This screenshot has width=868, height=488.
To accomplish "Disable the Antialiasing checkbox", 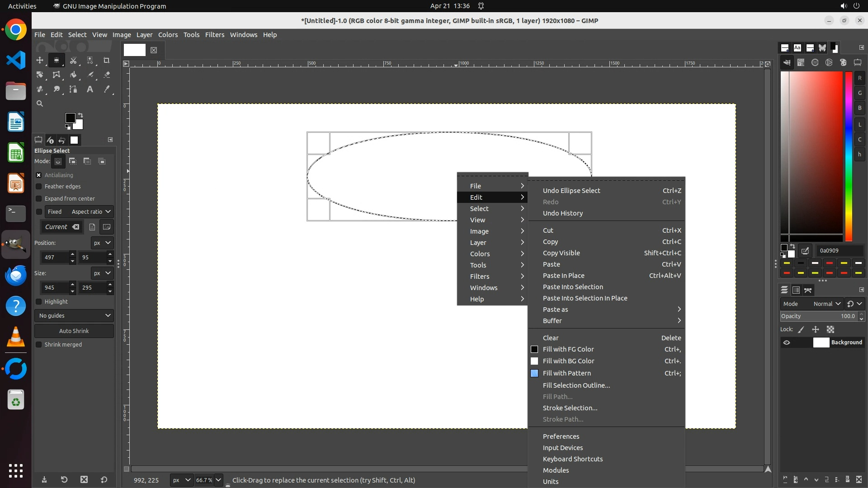I will click(x=39, y=175).
